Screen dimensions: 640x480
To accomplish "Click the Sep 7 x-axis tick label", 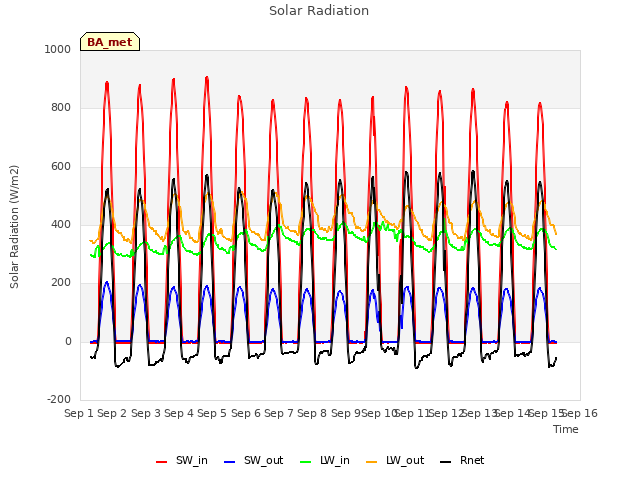I will click(279, 413).
